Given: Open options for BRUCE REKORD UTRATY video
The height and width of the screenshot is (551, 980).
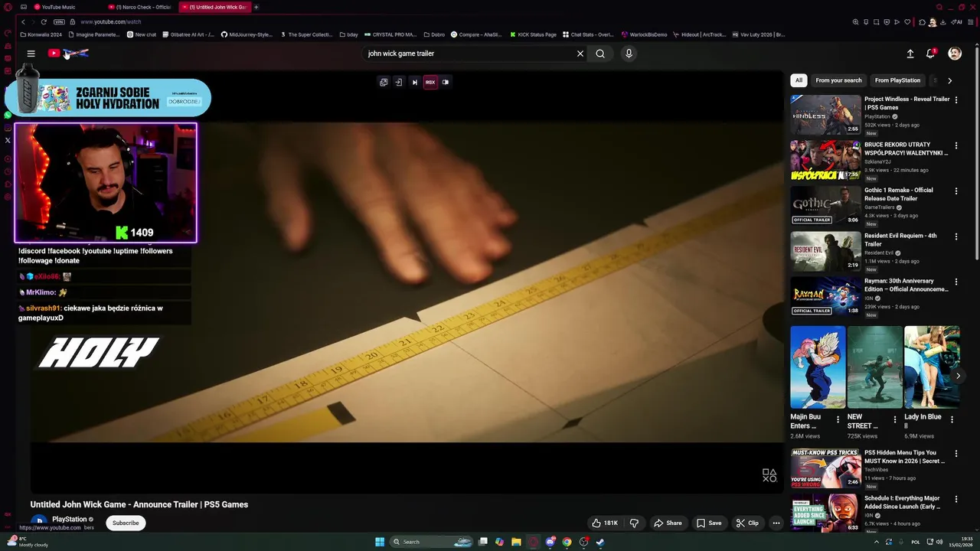Looking at the screenshot, I should 955,145.
